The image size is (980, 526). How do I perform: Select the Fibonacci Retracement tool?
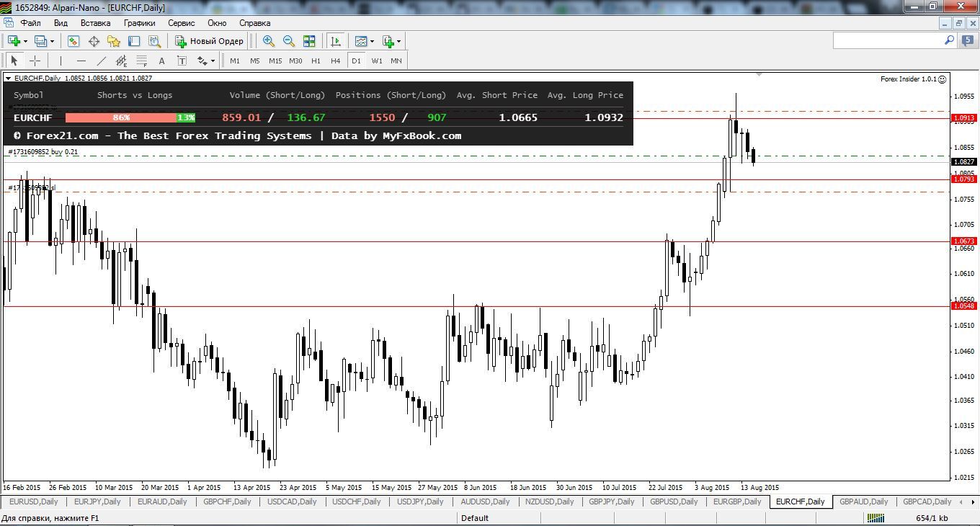pos(141,61)
